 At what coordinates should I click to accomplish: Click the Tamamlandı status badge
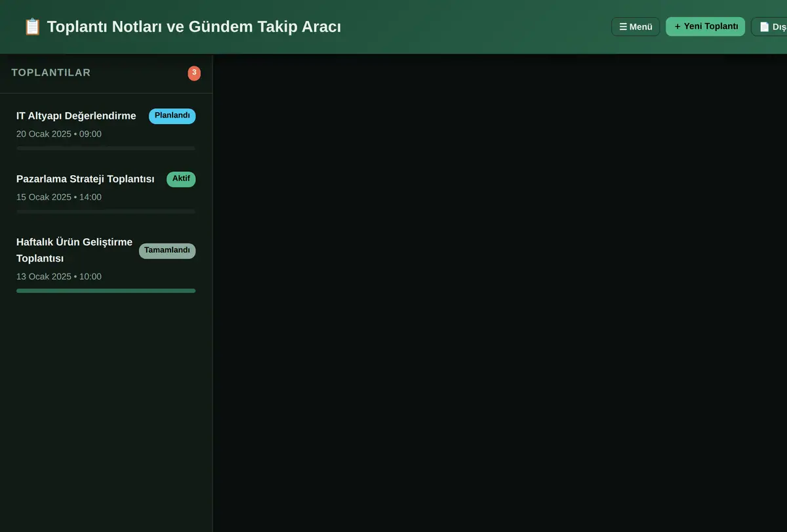tap(167, 251)
